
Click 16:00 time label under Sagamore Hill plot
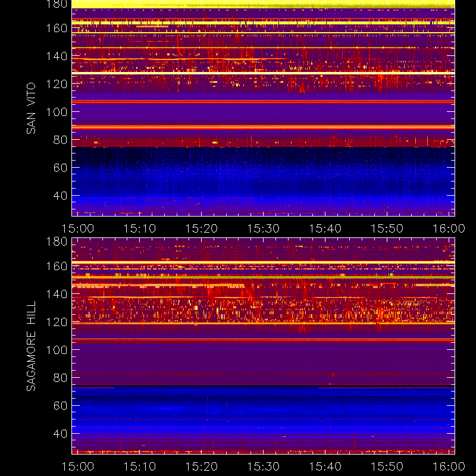449,466
